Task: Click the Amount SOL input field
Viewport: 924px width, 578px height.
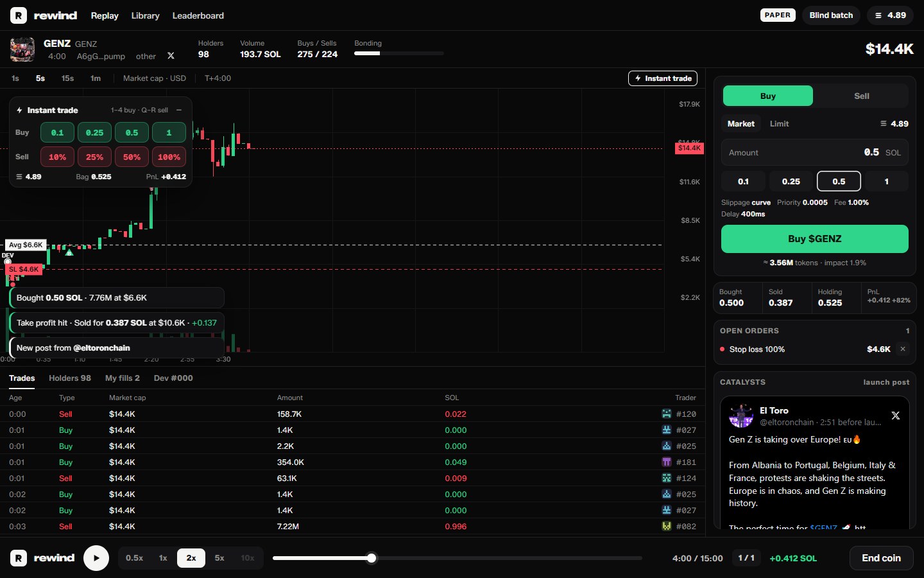Action: [815, 153]
